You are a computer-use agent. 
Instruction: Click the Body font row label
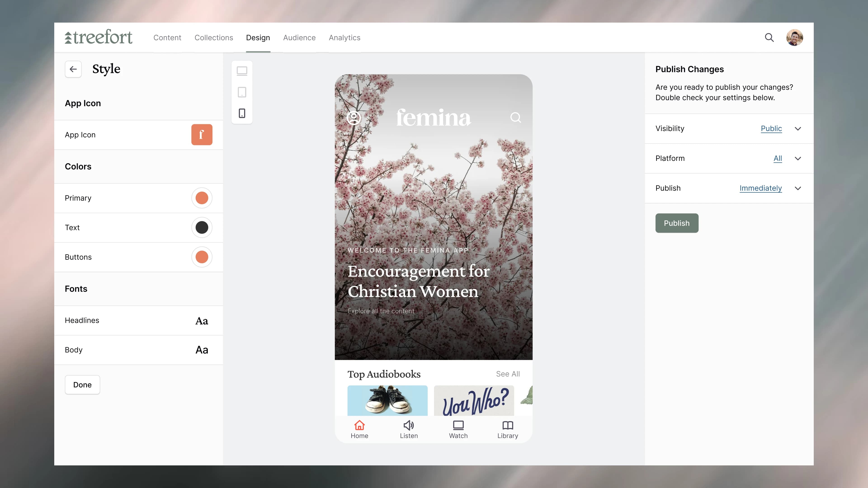pyautogui.click(x=73, y=350)
